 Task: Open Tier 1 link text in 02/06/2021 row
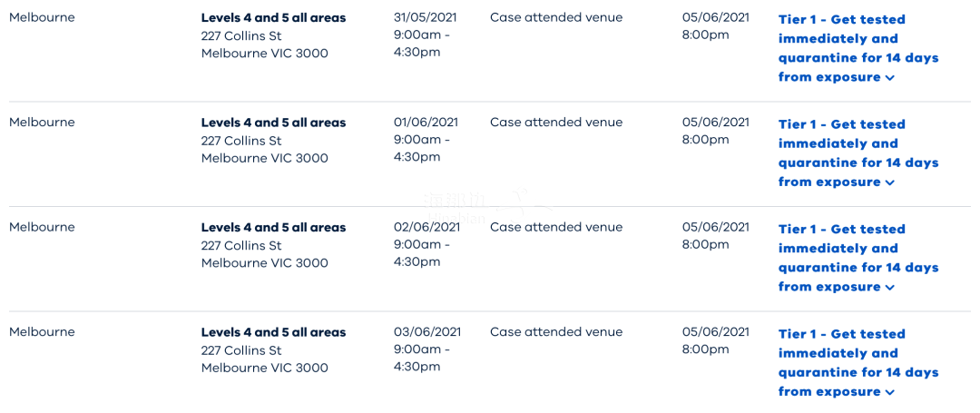click(x=858, y=258)
